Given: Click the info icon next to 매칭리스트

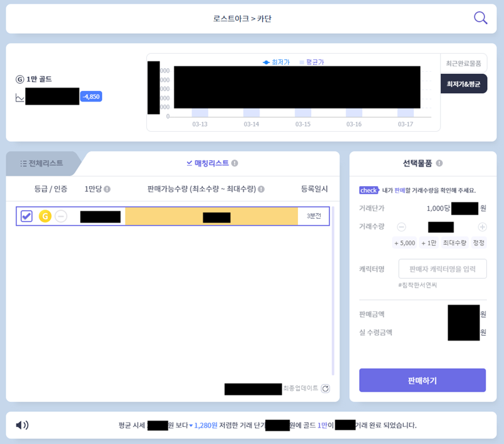Looking at the screenshot, I should point(234,163).
